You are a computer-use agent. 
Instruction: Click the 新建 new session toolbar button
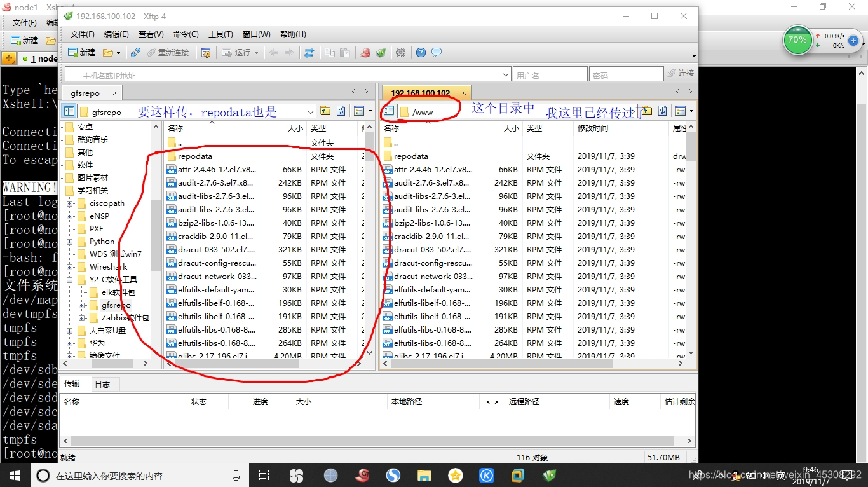point(81,53)
